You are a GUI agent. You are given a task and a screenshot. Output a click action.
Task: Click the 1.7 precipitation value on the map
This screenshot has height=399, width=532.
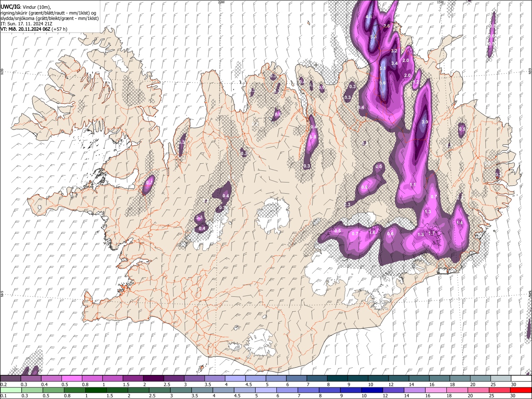[x=431, y=234]
